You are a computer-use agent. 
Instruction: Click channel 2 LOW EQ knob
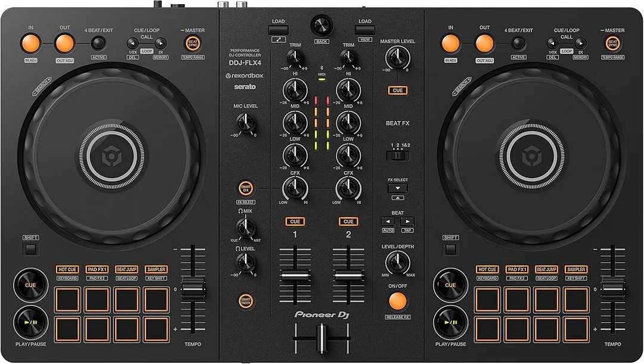[348, 155]
